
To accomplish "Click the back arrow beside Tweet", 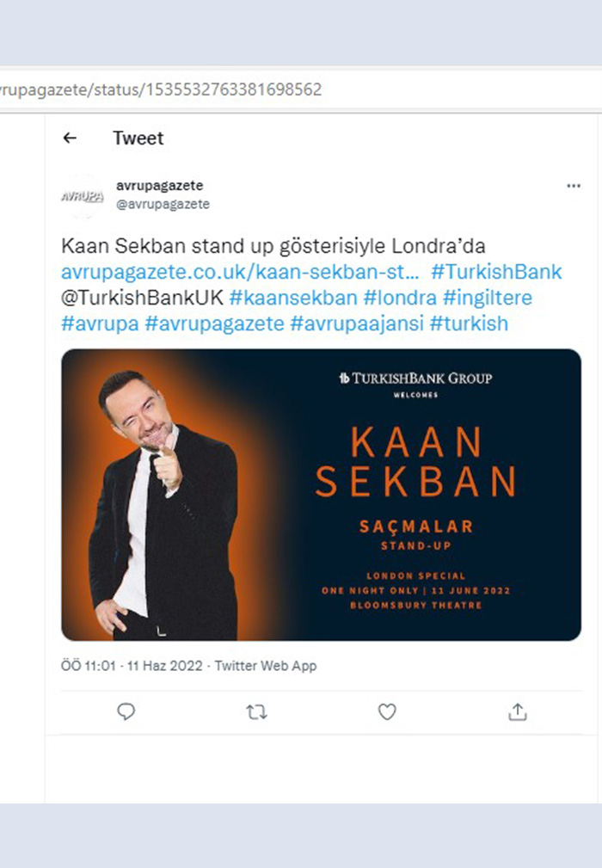I will (71, 139).
